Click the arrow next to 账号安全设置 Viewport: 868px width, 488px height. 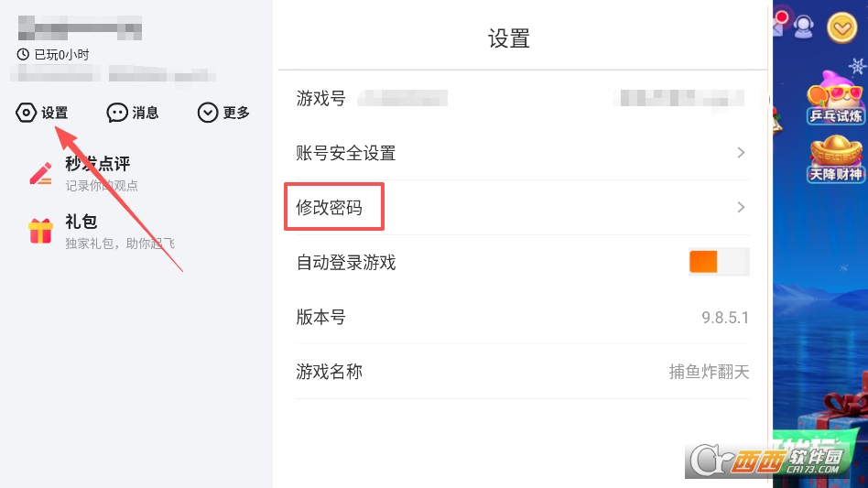tap(741, 153)
